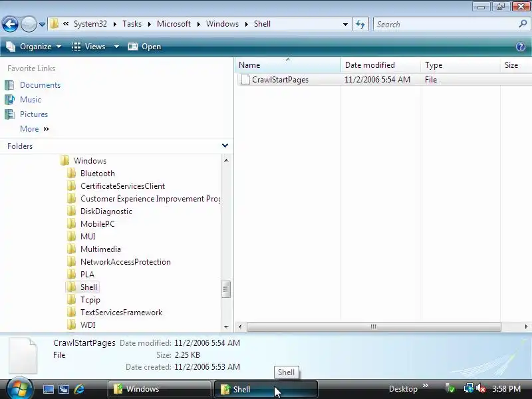Click the folder tree scrollbar up arrow
The height and width of the screenshot is (399, 532).
tap(226, 160)
